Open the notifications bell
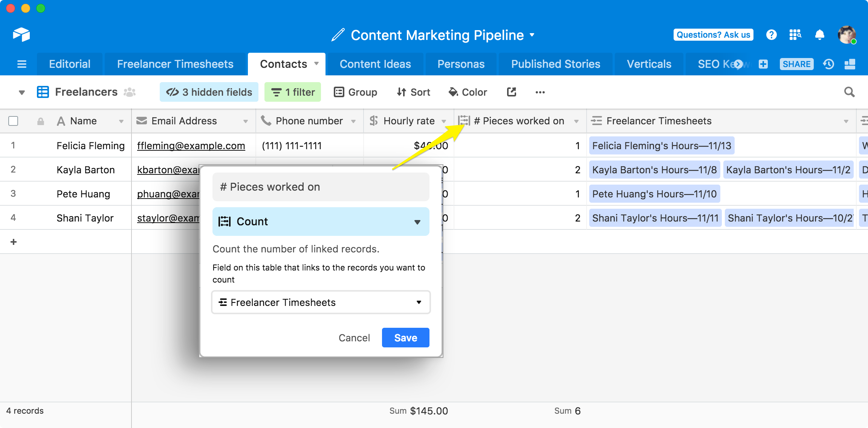The width and height of the screenshot is (868, 428). click(819, 35)
